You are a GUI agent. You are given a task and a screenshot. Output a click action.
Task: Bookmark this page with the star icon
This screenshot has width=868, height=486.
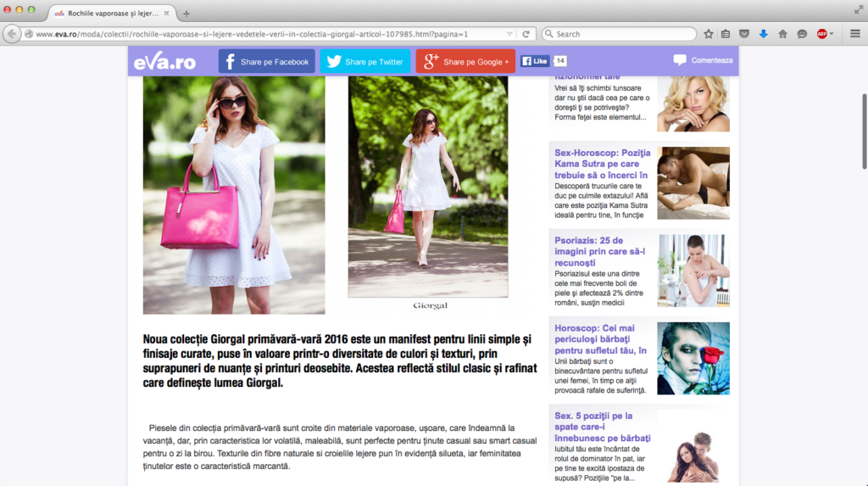pyautogui.click(x=709, y=34)
